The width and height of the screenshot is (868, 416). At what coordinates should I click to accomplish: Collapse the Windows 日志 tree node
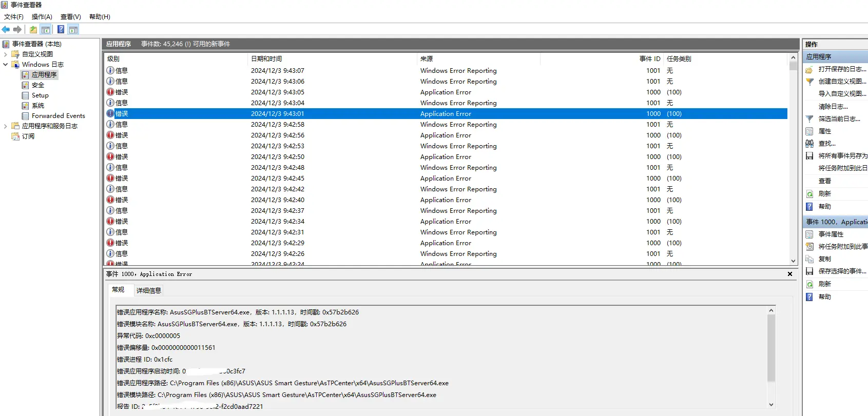click(6, 65)
